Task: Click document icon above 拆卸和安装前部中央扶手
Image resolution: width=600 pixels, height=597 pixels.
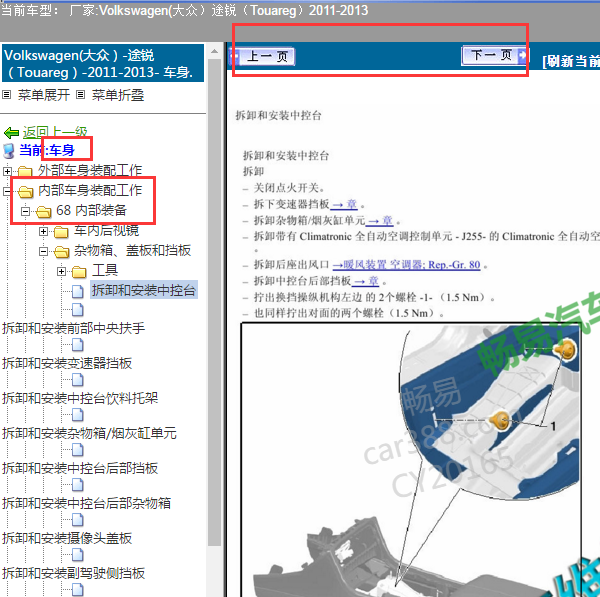Action: [78, 310]
